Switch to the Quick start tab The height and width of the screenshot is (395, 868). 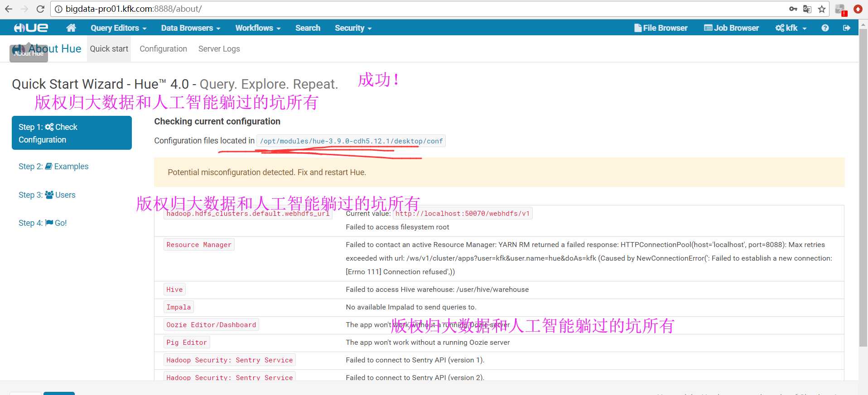point(109,49)
